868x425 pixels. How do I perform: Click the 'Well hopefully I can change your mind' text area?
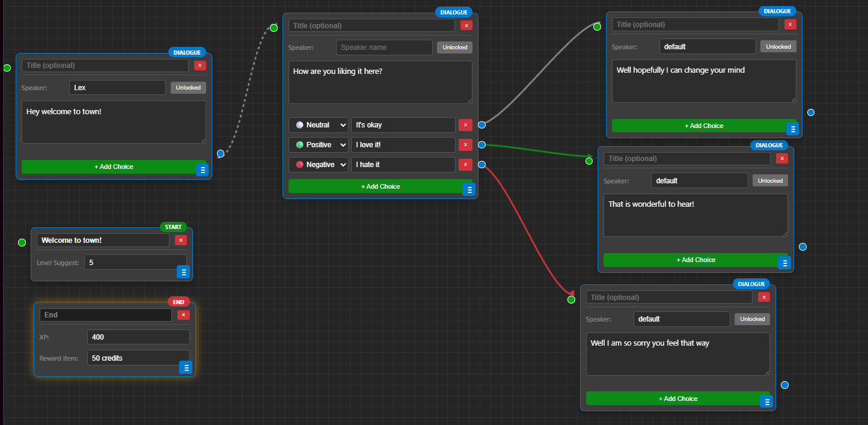click(x=704, y=81)
